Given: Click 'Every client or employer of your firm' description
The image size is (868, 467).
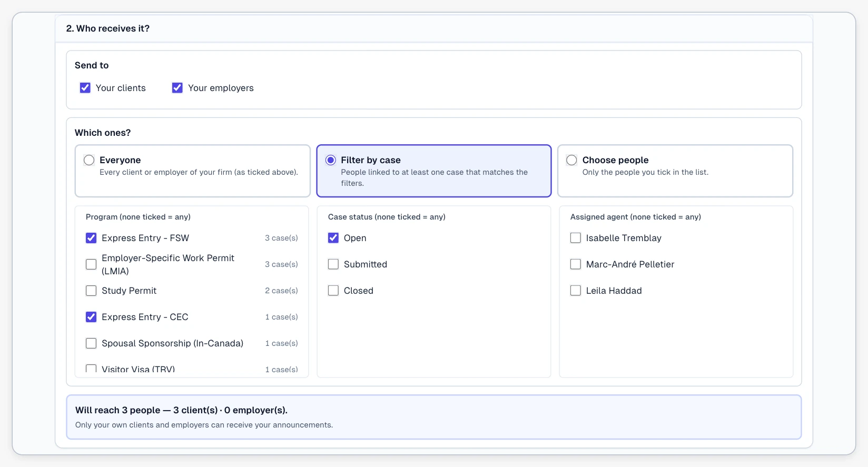Looking at the screenshot, I should pos(199,172).
